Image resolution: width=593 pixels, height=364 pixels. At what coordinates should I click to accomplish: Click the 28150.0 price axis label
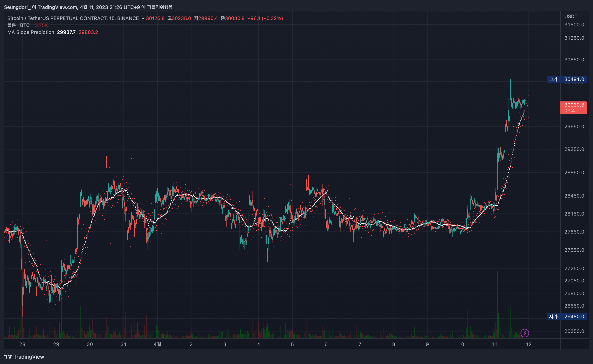click(574, 214)
